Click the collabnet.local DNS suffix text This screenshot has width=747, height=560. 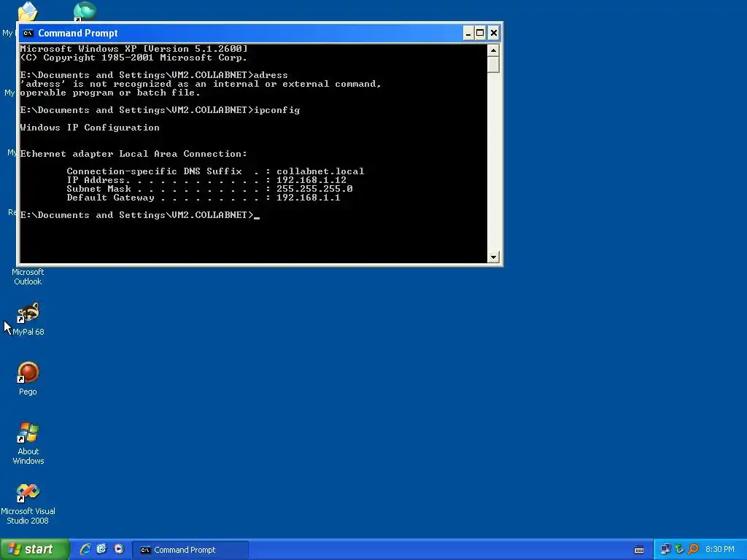[320, 171]
